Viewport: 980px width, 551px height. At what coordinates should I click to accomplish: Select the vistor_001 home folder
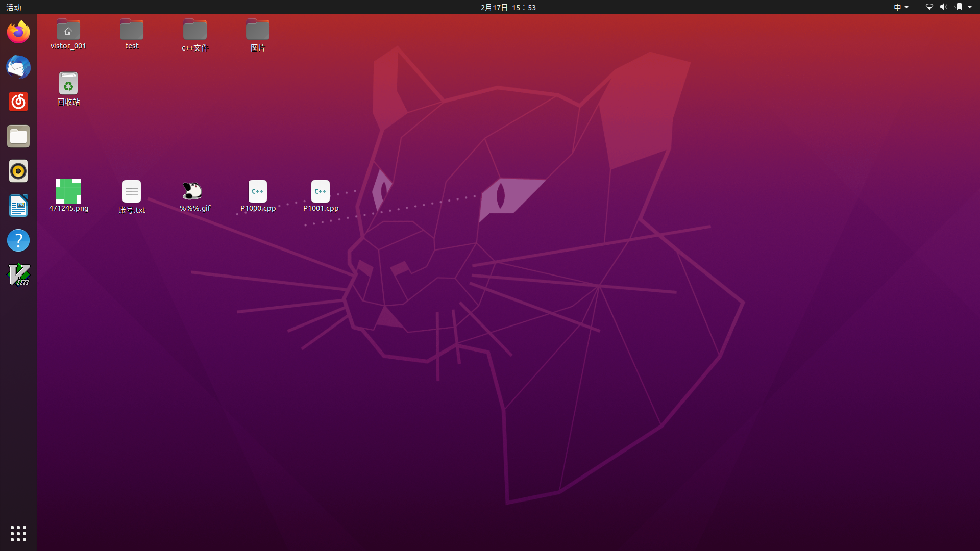pyautogui.click(x=68, y=31)
